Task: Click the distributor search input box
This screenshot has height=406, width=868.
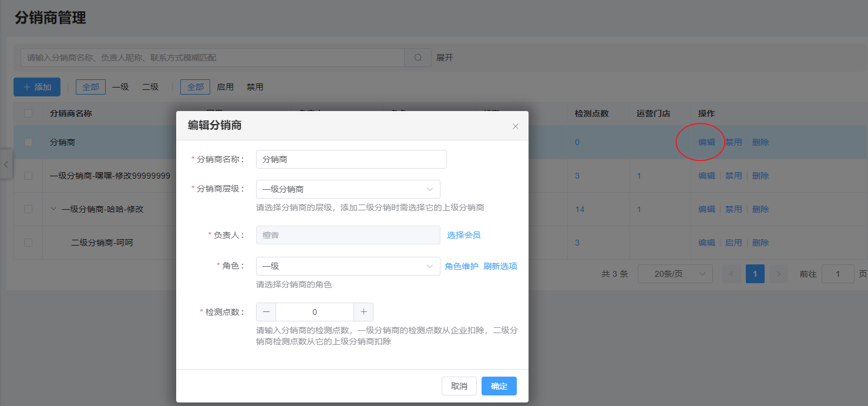Action: pyautogui.click(x=213, y=58)
